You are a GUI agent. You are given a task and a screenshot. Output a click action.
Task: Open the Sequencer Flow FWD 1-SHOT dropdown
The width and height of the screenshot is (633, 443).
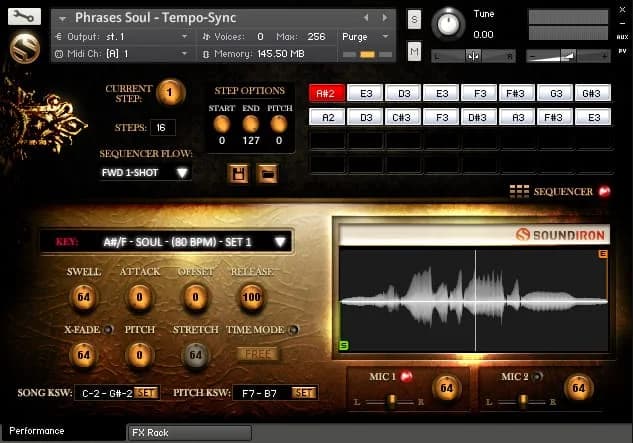145,173
